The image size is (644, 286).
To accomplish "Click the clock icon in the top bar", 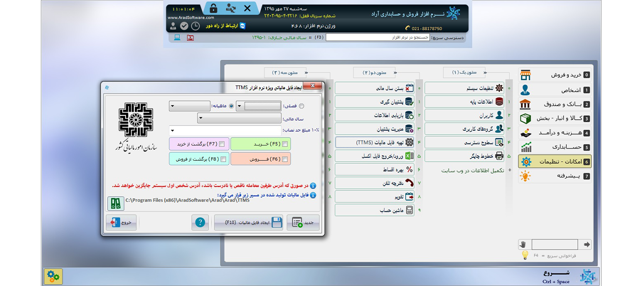I will tap(195, 26).
